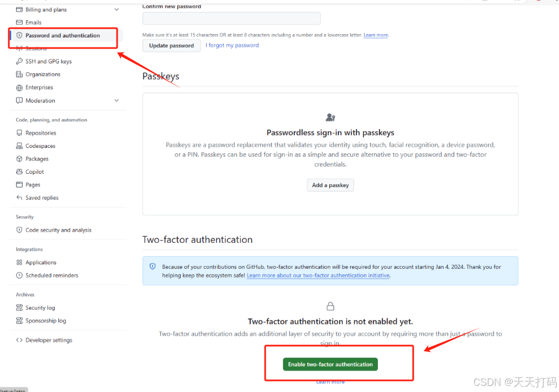Screen dimensions: 559x392
Task: Click the Saved replies icon
Action: tap(18, 198)
